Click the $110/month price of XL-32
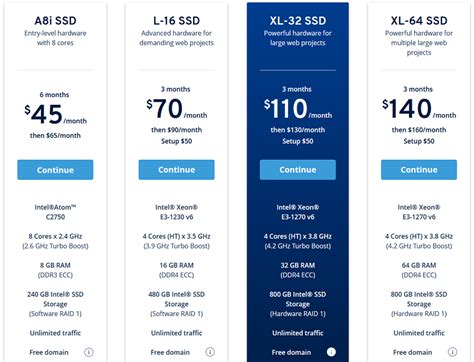The width and height of the screenshot is (474, 362). [298, 109]
